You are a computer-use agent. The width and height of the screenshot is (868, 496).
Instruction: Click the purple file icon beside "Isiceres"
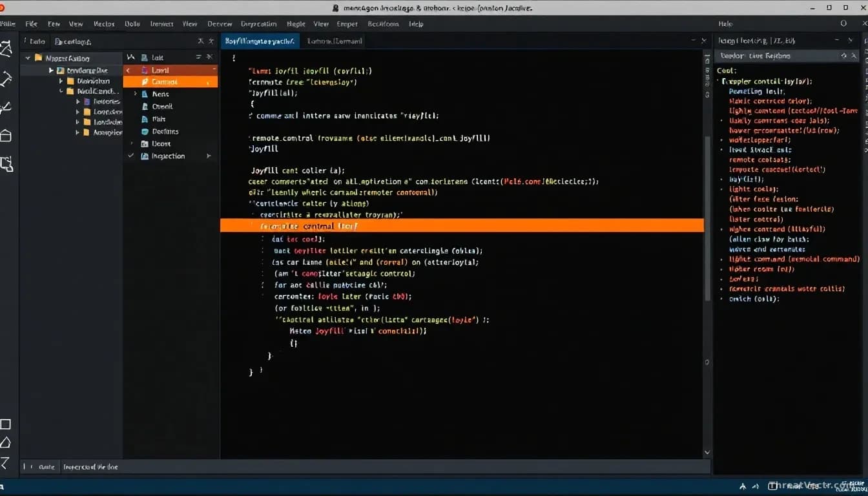point(87,101)
